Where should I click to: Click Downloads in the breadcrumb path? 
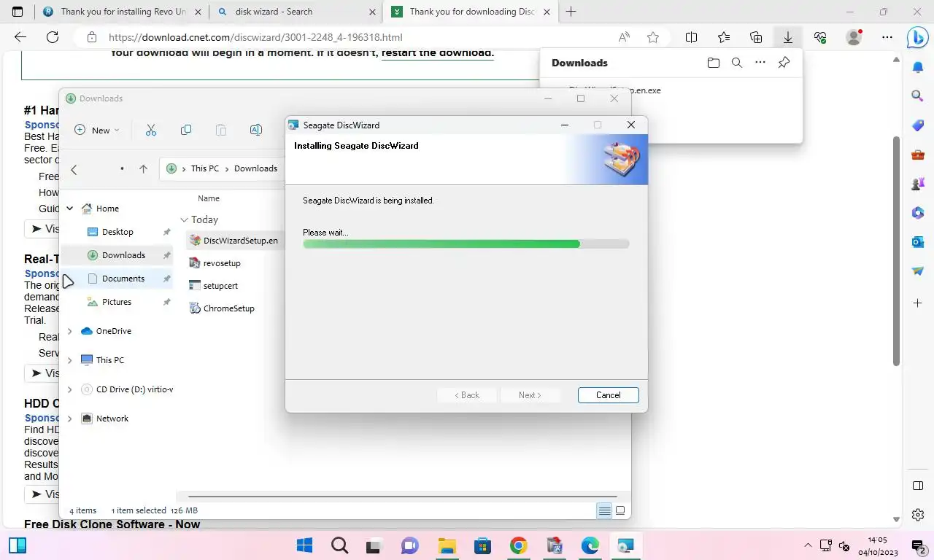[x=255, y=168]
